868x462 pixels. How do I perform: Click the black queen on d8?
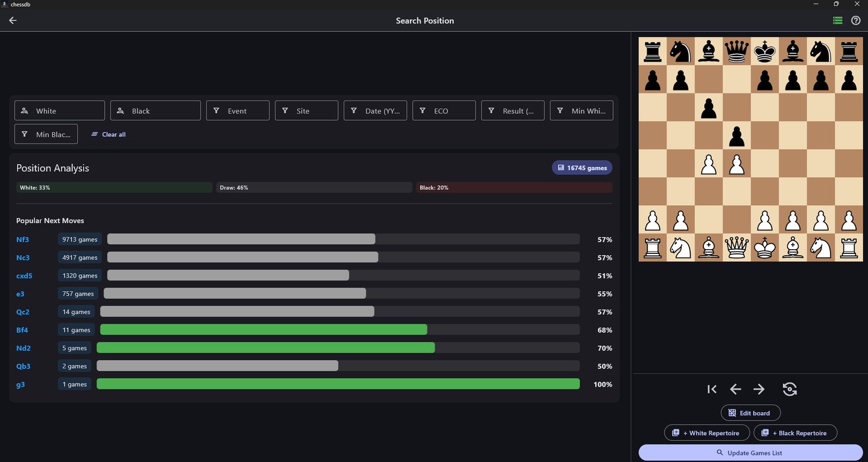737,51
